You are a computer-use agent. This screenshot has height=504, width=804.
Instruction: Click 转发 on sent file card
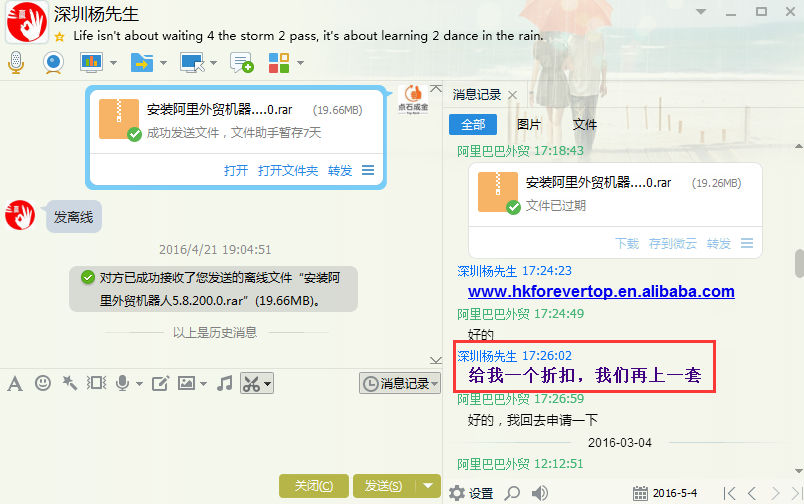pyautogui.click(x=340, y=170)
